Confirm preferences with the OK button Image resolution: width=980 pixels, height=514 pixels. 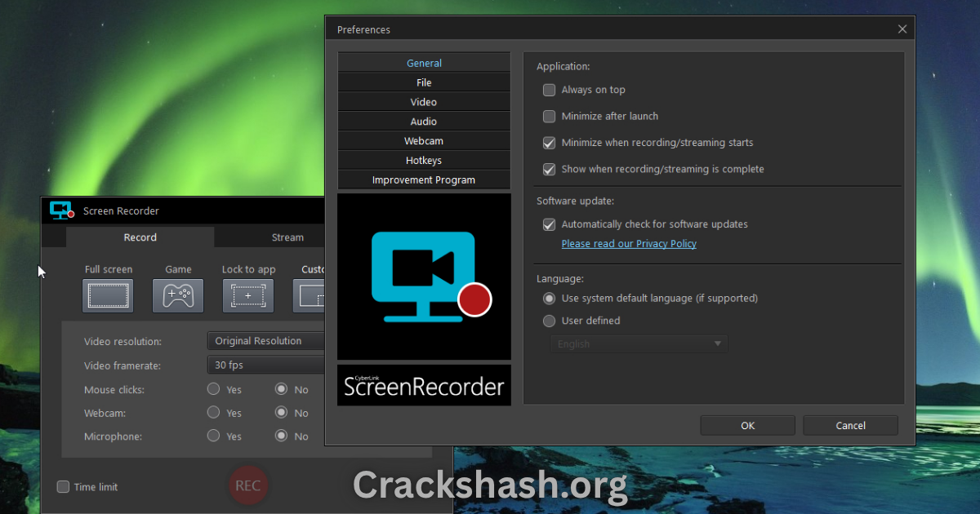(x=748, y=425)
